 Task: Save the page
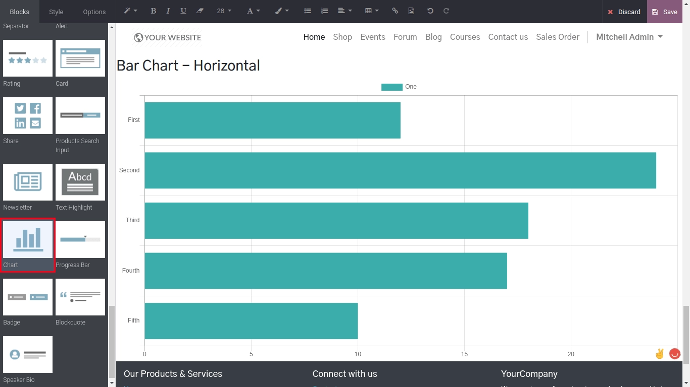(664, 11)
